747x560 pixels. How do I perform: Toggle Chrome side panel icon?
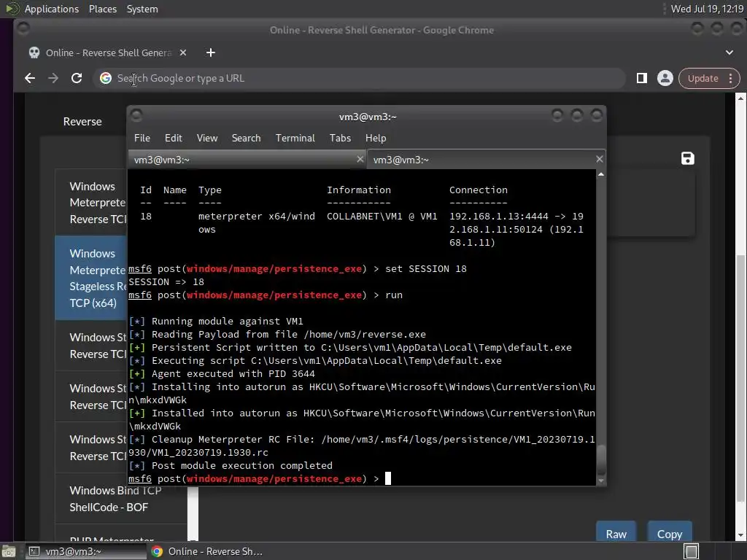642,78
